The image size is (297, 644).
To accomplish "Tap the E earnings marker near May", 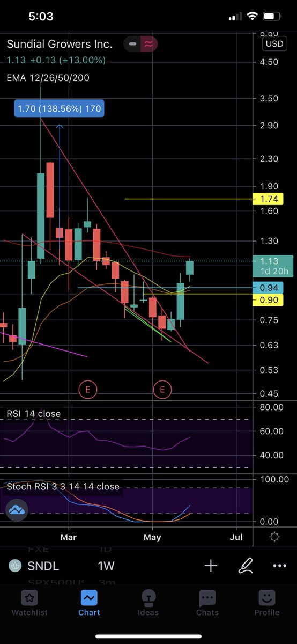I will 162,389.
